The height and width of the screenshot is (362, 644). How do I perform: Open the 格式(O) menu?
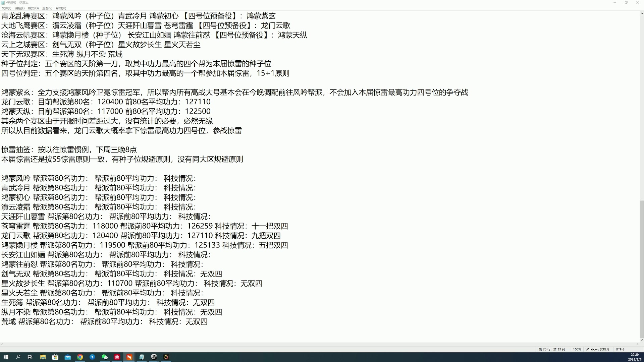33,8
